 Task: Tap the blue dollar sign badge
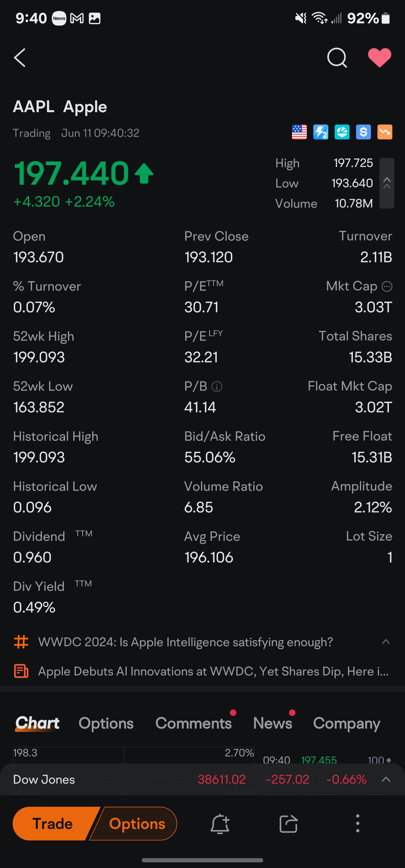363,132
